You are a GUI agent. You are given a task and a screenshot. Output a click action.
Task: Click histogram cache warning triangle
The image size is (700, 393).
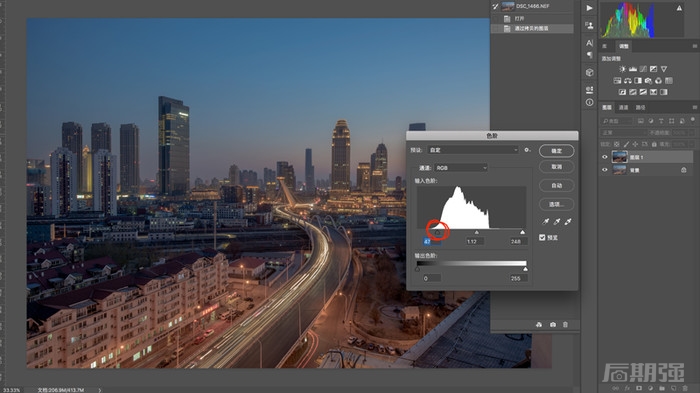tap(679, 8)
